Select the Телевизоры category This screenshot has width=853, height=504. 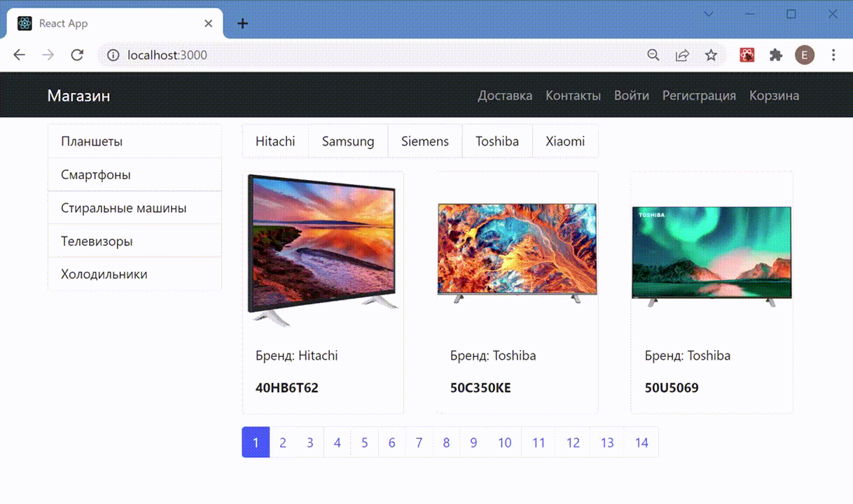[134, 241]
